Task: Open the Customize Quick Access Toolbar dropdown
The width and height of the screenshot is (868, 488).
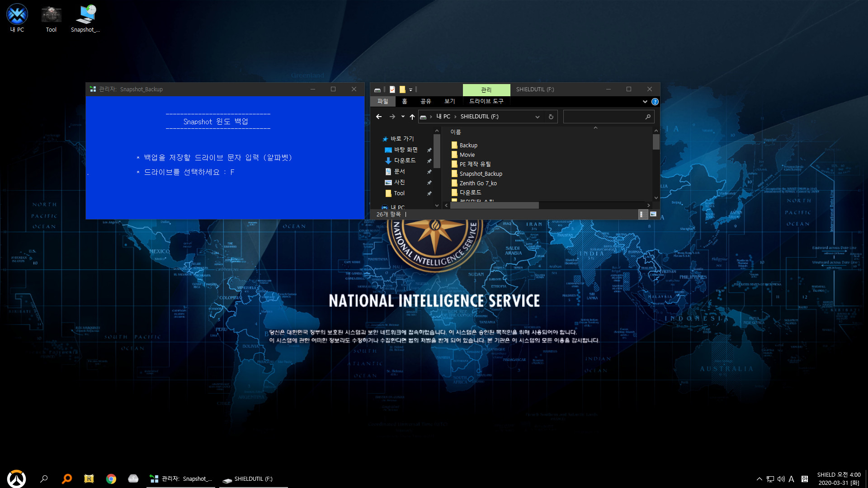Action: (410, 90)
